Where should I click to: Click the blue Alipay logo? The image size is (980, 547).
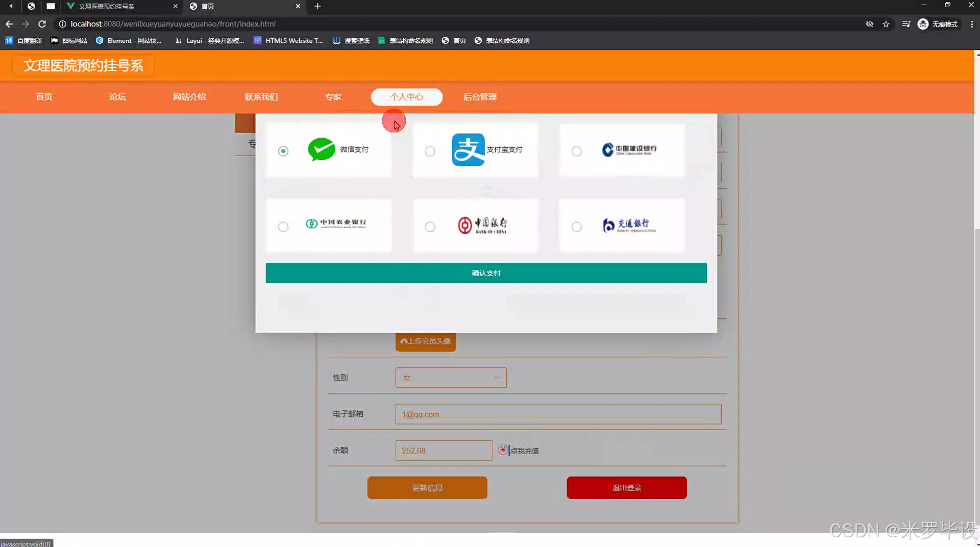click(x=468, y=150)
